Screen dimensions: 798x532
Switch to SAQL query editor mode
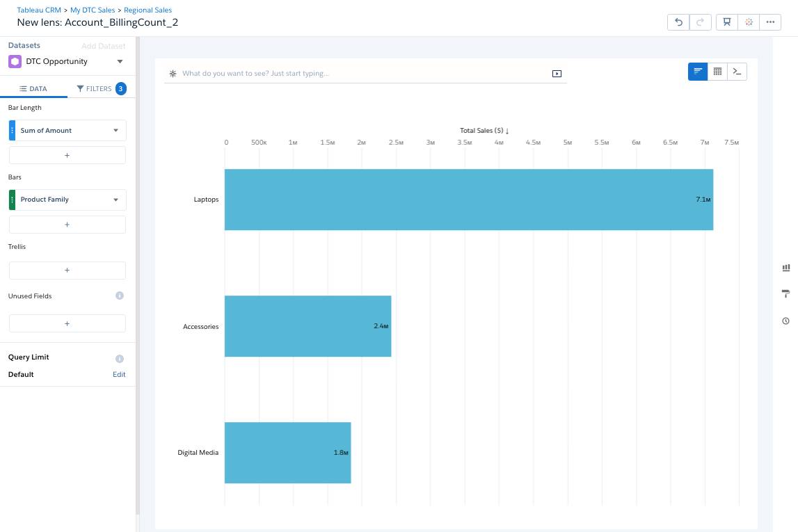[737, 71]
